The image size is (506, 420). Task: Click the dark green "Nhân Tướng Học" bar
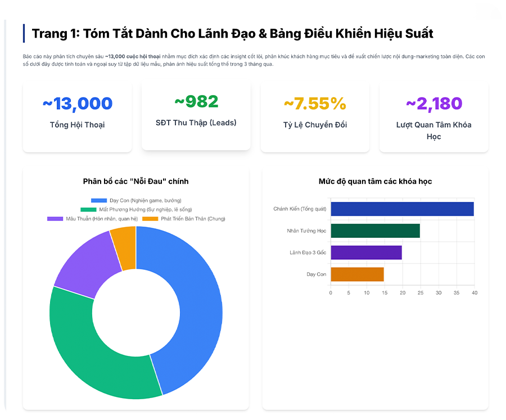click(375, 231)
